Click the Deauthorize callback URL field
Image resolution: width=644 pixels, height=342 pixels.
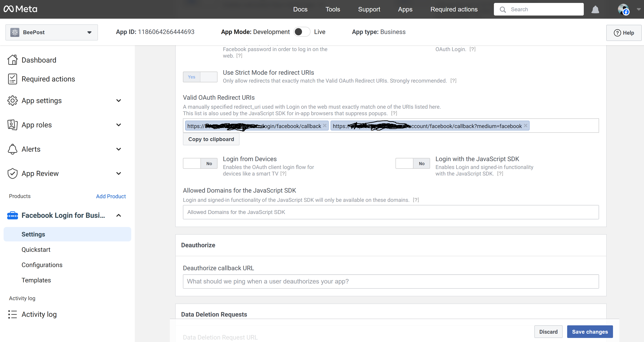tap(391, 281)
